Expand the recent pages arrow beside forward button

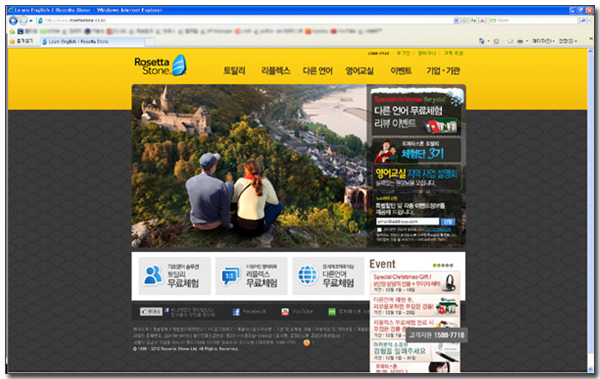coord(31,21)
